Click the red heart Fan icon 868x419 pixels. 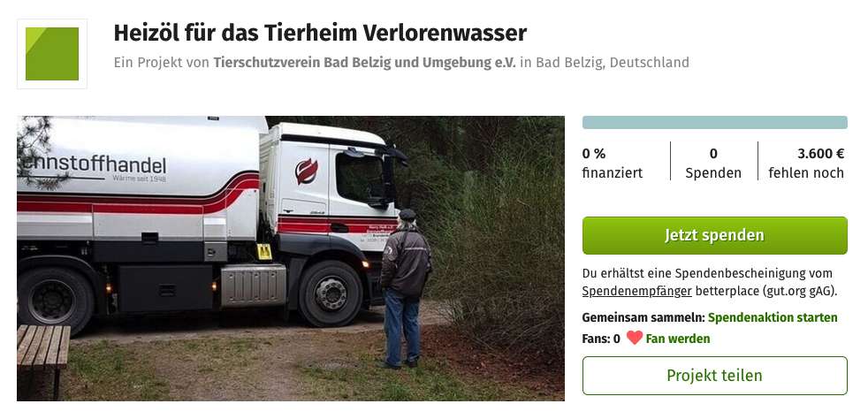tap(635, 338)
